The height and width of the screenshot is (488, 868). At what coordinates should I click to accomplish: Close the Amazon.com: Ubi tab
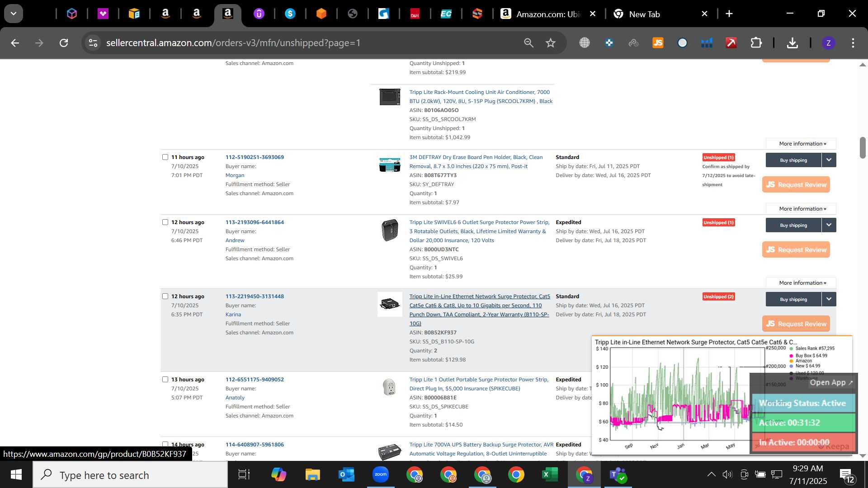coord(593,14)
